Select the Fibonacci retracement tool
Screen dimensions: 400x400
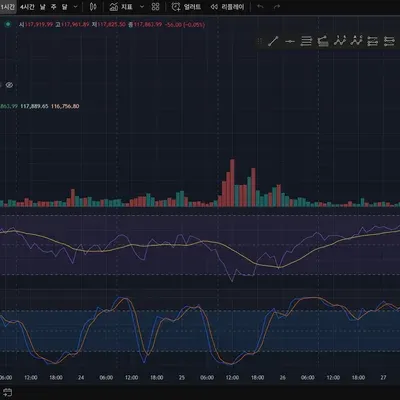coord(306,41)
